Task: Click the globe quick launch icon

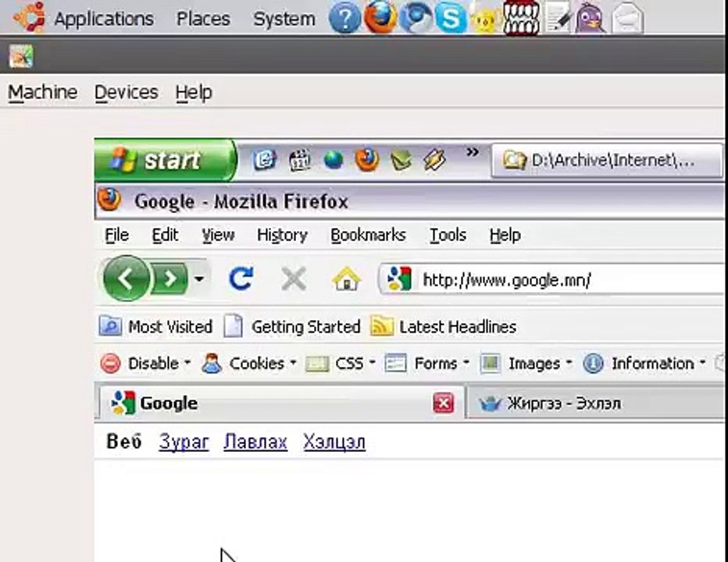Action: [x=334, y=160]
